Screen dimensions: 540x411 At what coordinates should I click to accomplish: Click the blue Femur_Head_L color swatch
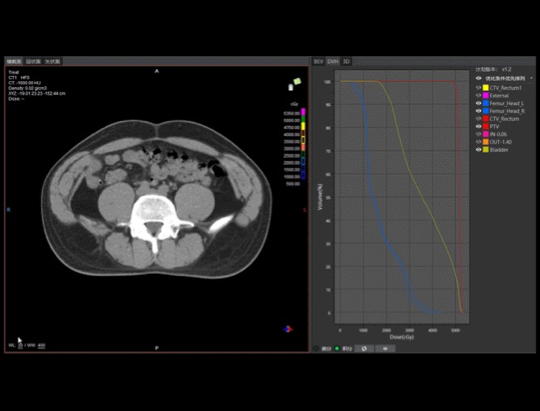[486, 103]
